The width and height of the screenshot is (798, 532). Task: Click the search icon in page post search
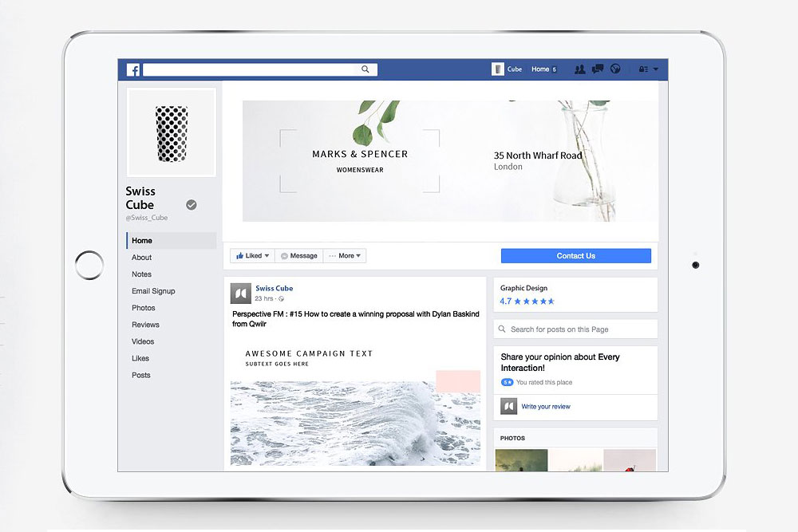point(502,329)
